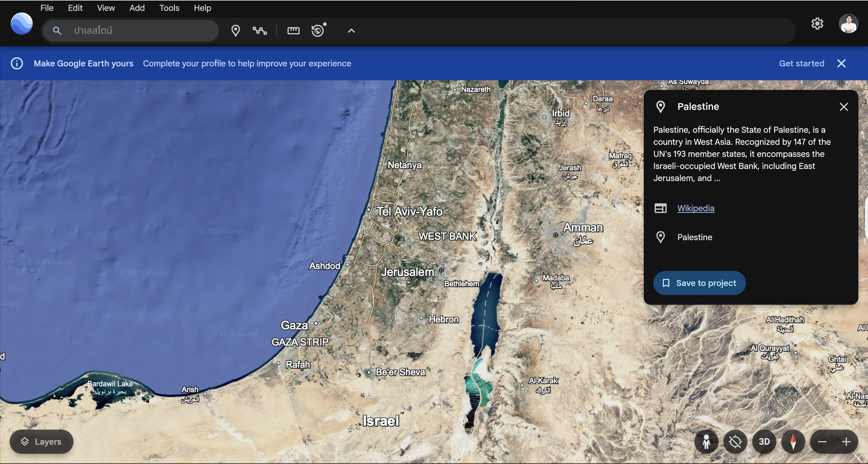Click the Jerusalem map label
868x464 pixels.
tap(407, 272)
